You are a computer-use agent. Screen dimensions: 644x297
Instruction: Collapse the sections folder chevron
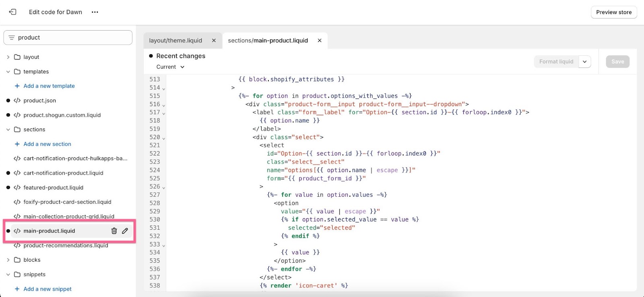pyautogui.click(x=8, y=130)
